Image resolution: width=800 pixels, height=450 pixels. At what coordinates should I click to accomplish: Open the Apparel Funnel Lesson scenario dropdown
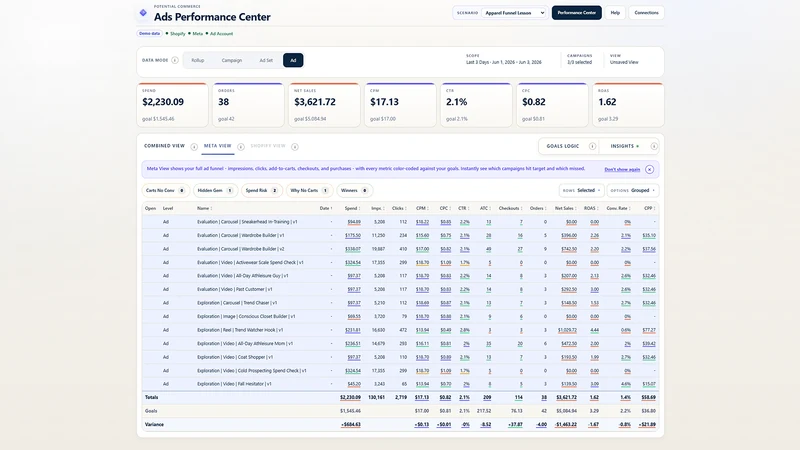click(x=514, y=13)
